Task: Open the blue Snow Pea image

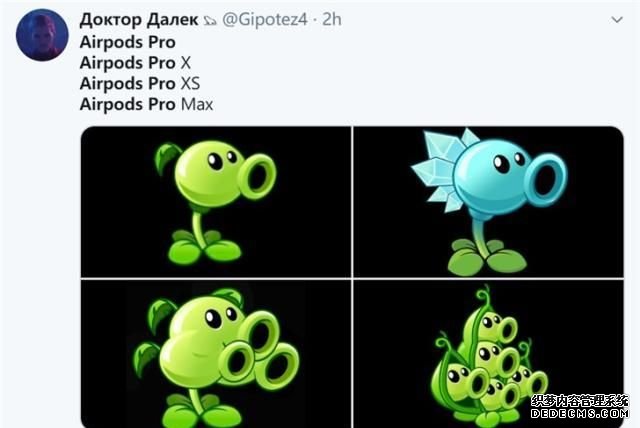Action: point(489,202)
